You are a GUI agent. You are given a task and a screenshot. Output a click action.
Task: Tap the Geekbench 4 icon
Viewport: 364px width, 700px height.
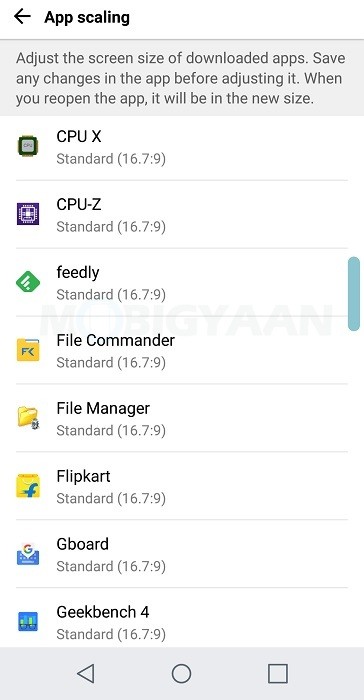28,621
